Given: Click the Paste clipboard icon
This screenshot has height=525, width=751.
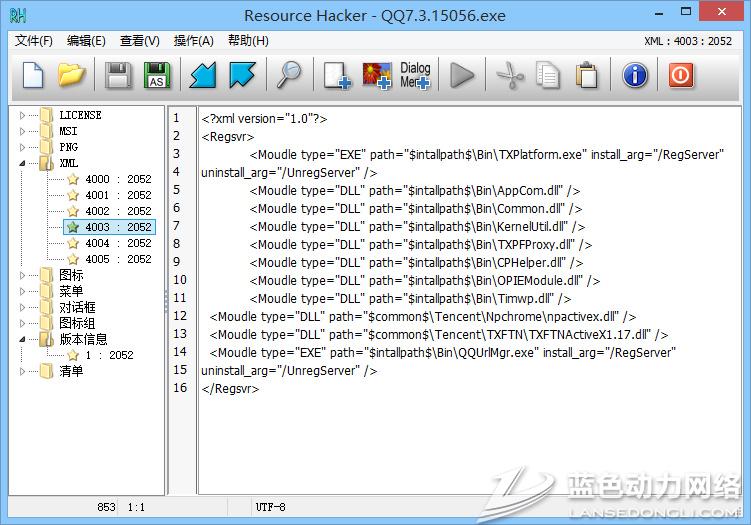Looking at the screenshot, I should [587, 75].
